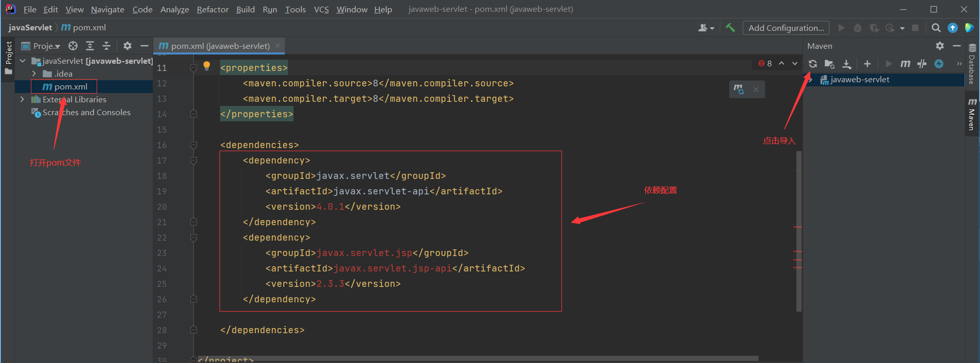
Task: Click the blue IDE update arrow icon
Action: (x=953, y=28)
